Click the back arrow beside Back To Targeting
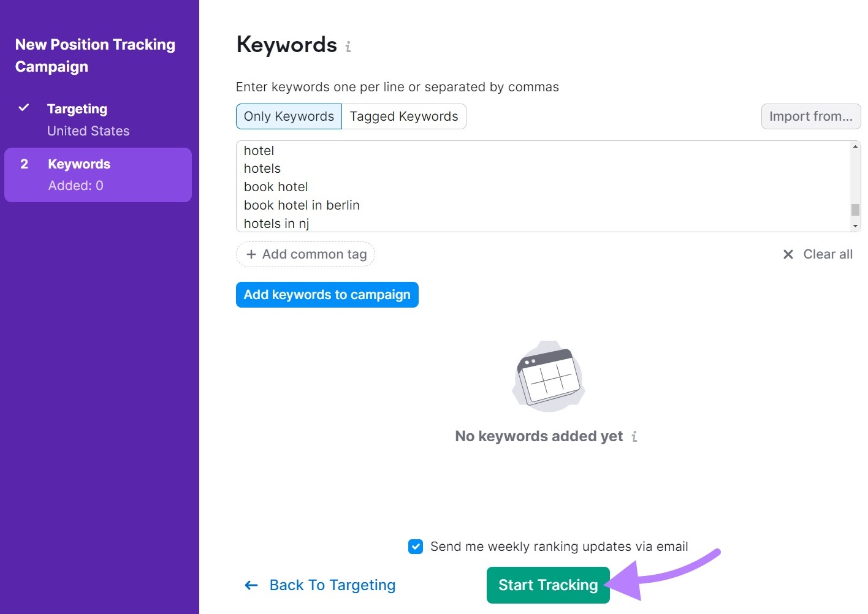868x614 pixels. coord(251,585)
